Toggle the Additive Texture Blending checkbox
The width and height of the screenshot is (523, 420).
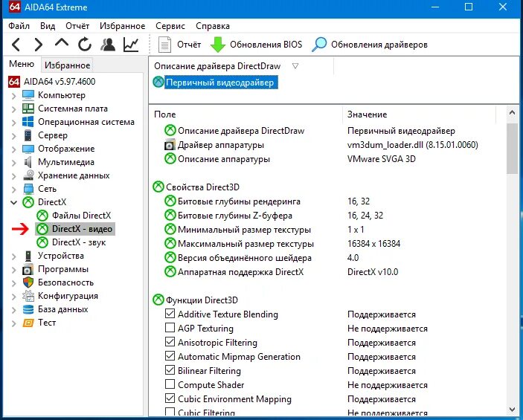170,314
